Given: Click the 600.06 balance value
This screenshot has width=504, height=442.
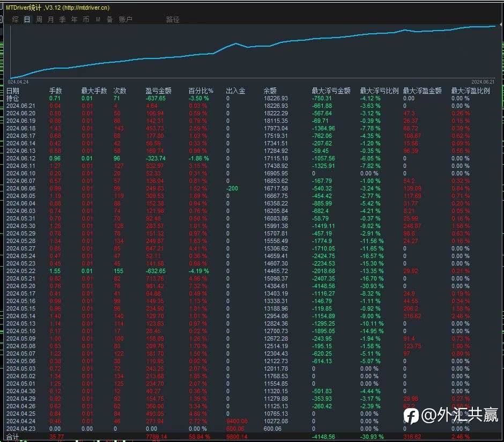Looking at the screenshot, I should tap(272, 429).
